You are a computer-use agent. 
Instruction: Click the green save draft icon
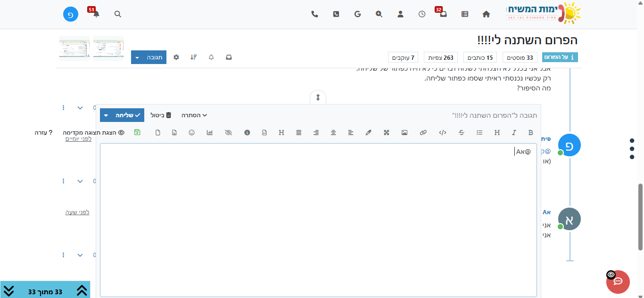[137, 132]
